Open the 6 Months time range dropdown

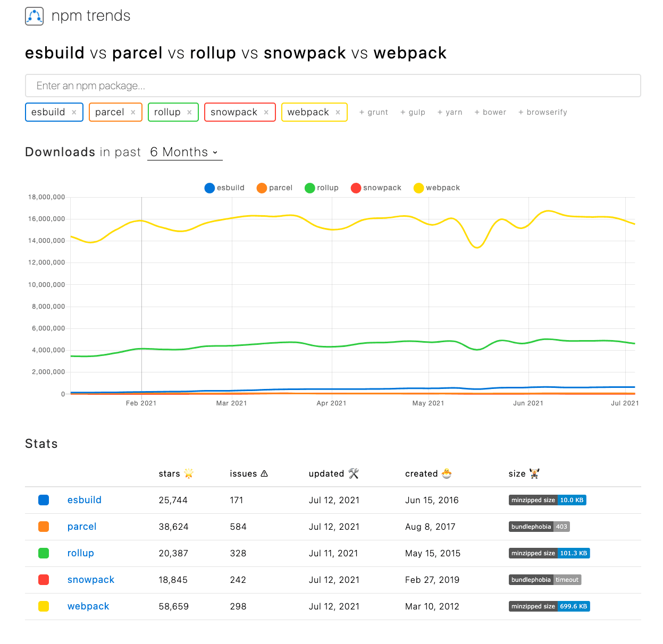[x=184, y=152]
